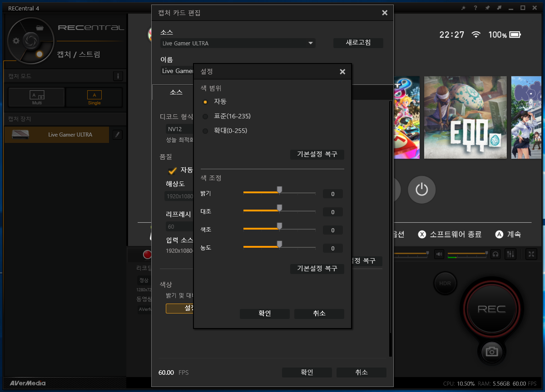
Task: Adjust the 대조 contrast slider
Action: (x=279, y=211)
